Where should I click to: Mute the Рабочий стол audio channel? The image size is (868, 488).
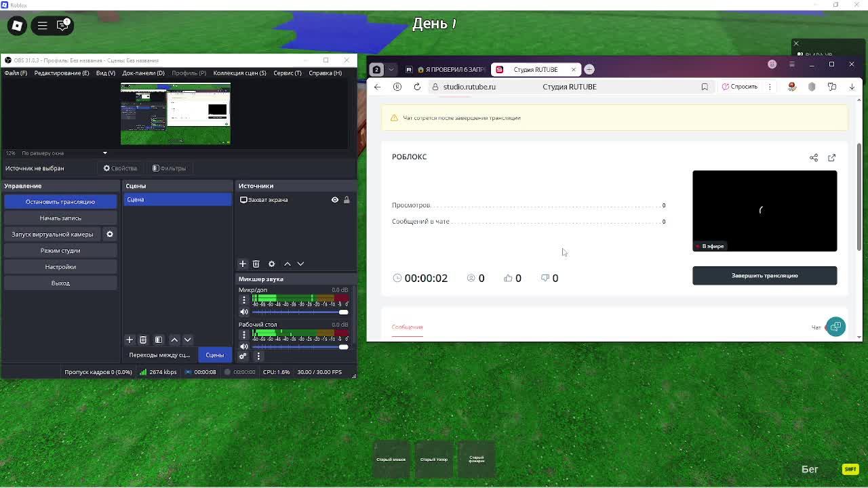point(244,346)
